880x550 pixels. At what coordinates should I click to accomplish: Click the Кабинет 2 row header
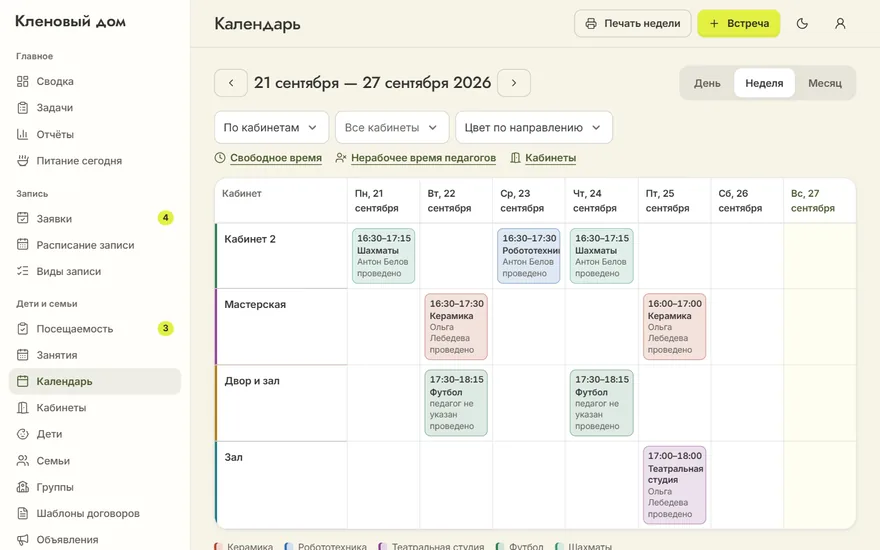281,256
